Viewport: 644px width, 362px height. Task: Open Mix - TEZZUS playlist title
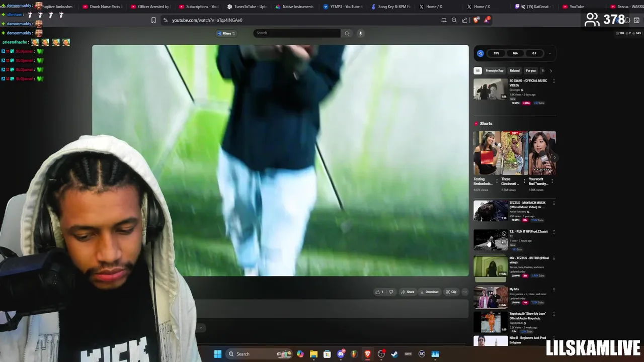[x=529, y=260]
